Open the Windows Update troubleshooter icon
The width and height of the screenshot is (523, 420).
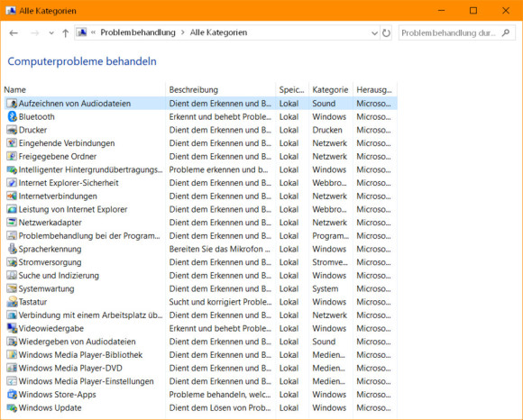point(12,407)
